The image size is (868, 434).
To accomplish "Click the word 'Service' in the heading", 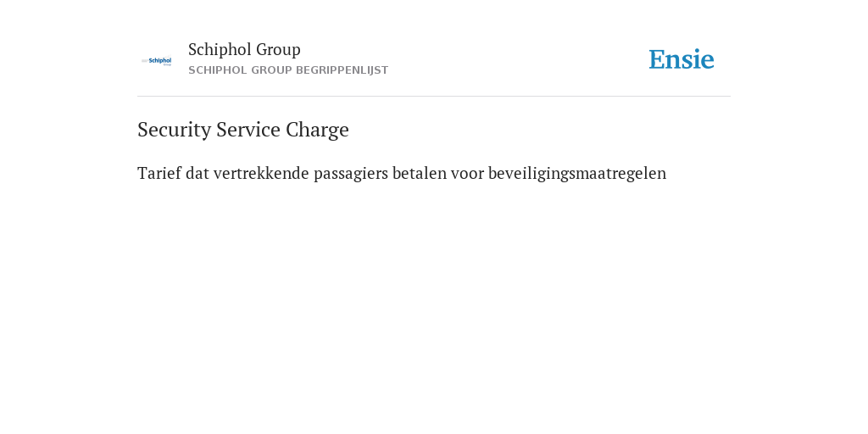I will click(x=248, y=130).
